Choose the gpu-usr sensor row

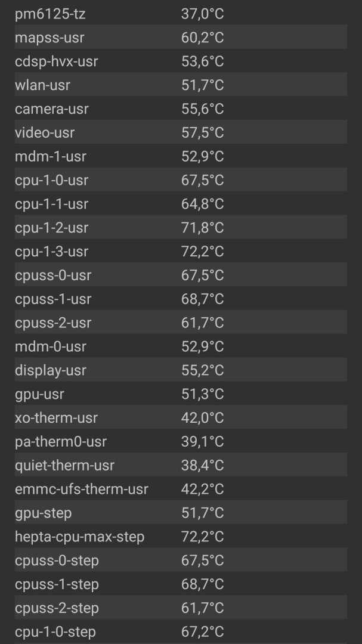point(181,394)
